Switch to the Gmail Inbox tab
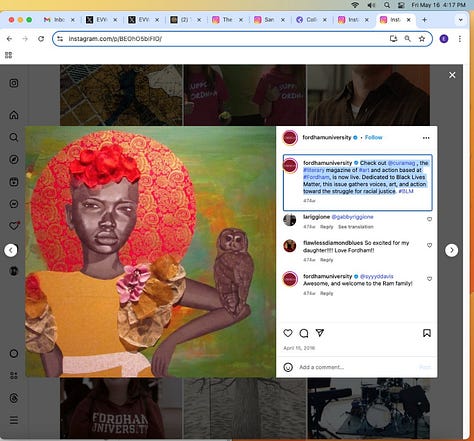 tap(55, 20)
